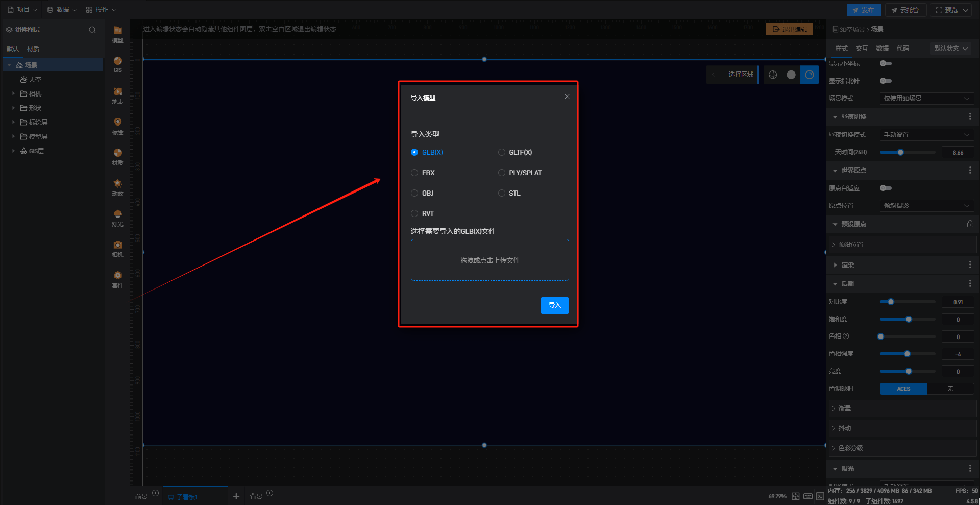Image resolution: width=980 pixels, height=505 pixels.
Task: Select the 地表 terrain tool
Action: click(117, 95)
